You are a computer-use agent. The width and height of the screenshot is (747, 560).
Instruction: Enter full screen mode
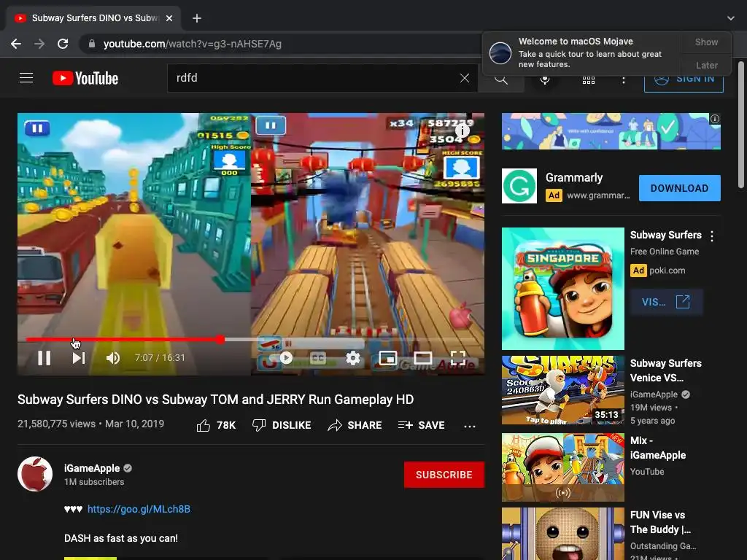click(x=458, y=357)
